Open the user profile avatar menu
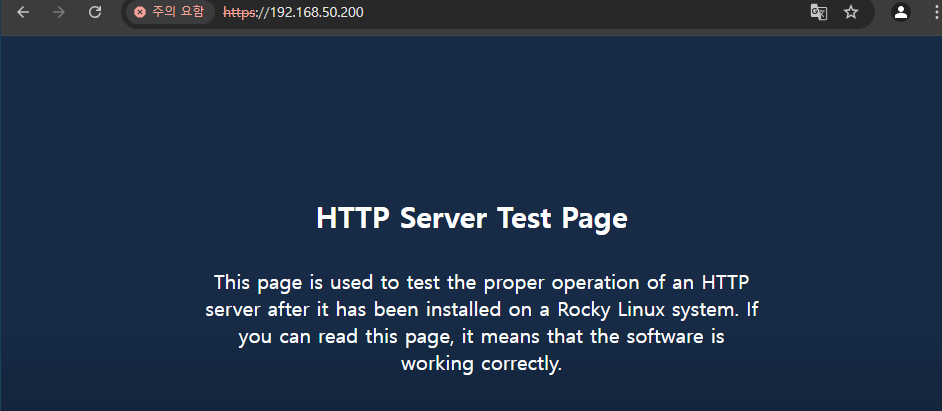 (x=901, y=12)
